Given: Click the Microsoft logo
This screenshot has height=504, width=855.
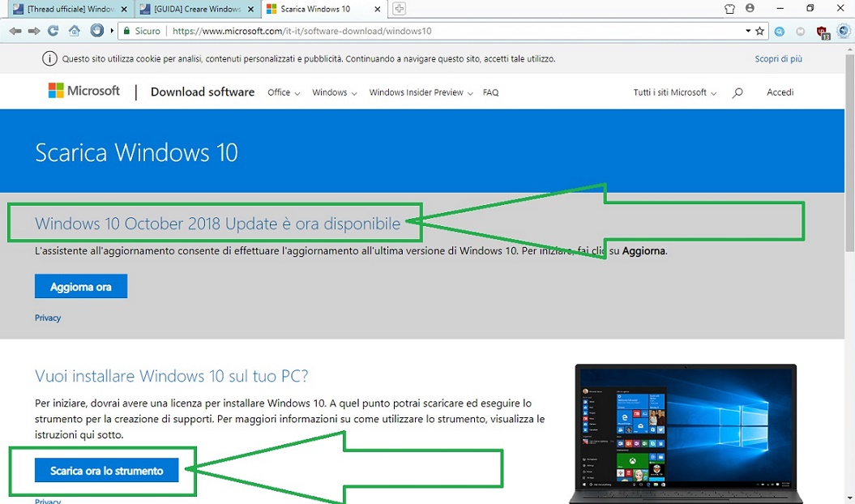Looking at the screenshot, I should click(x=84, y=91).
